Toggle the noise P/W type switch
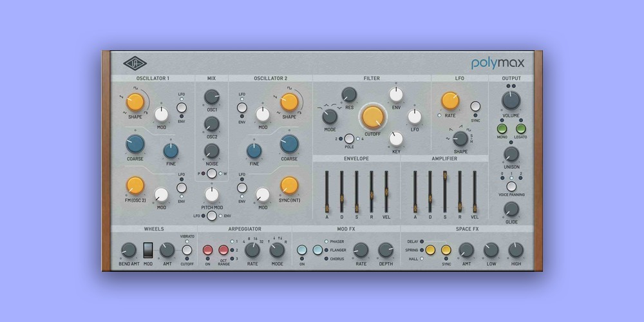This screenshot has width=644, height=322. [x=212, y=173]
